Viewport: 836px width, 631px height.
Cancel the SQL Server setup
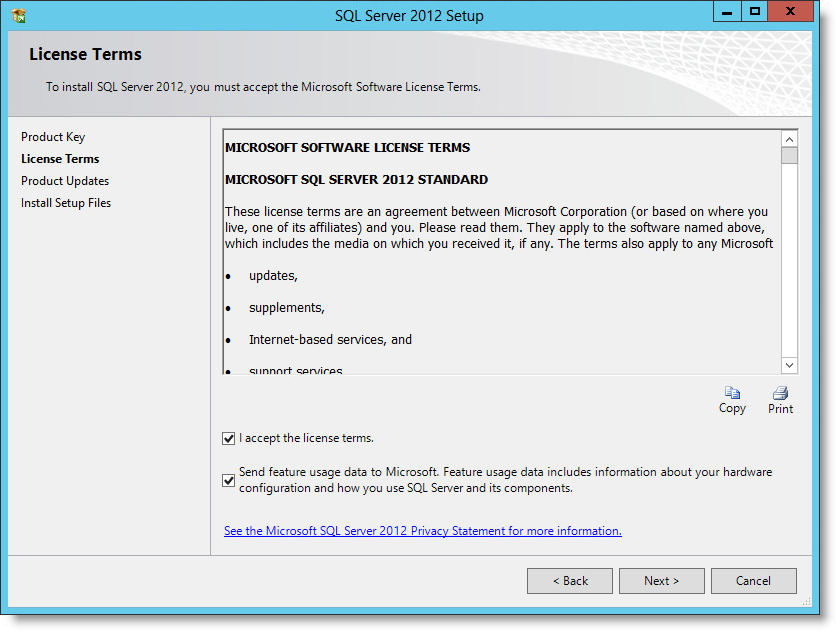point(753,580)
